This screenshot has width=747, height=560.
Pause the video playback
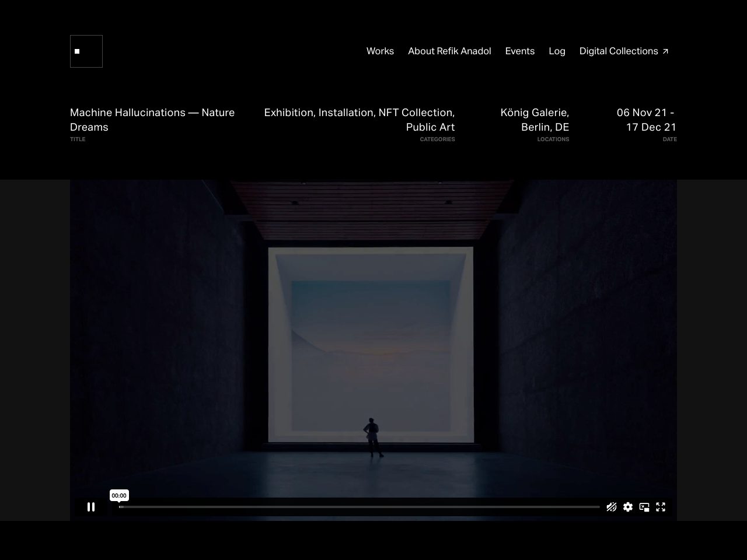91,507
